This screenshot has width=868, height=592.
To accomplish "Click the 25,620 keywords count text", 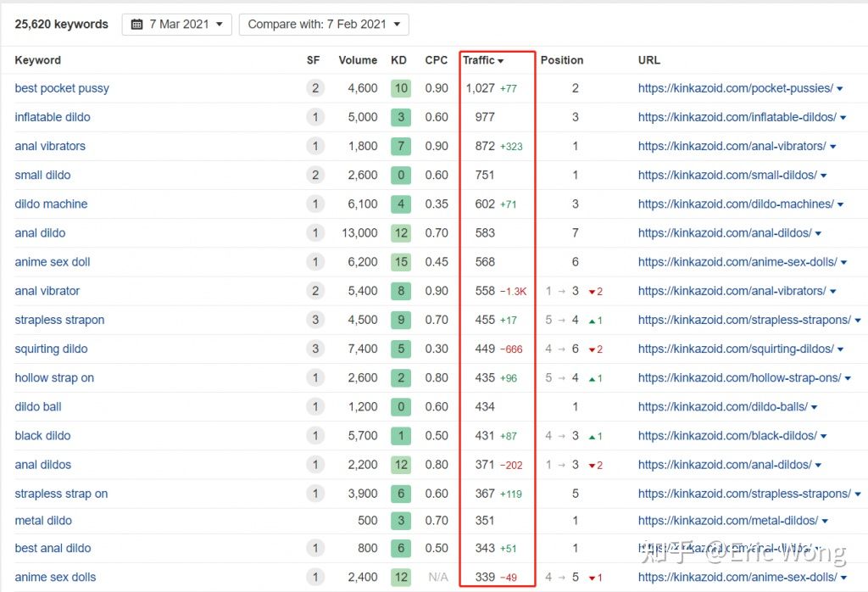I will click(61, 25).
